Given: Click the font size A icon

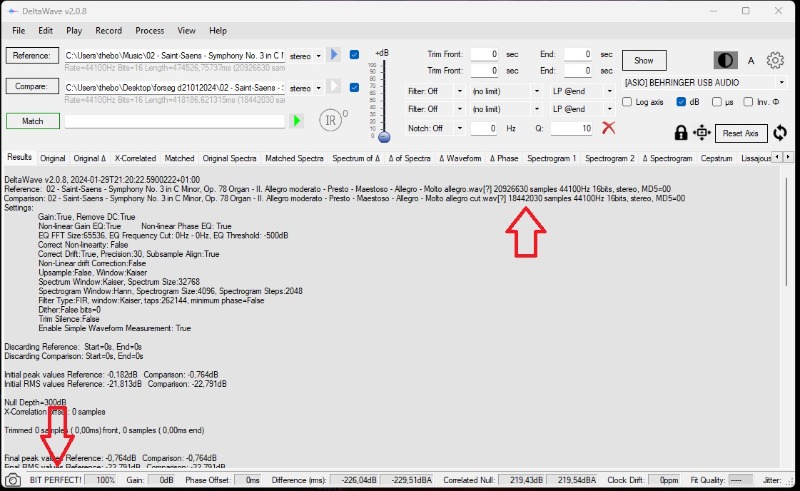Looking at the screenshot, I should click(751, 61).
